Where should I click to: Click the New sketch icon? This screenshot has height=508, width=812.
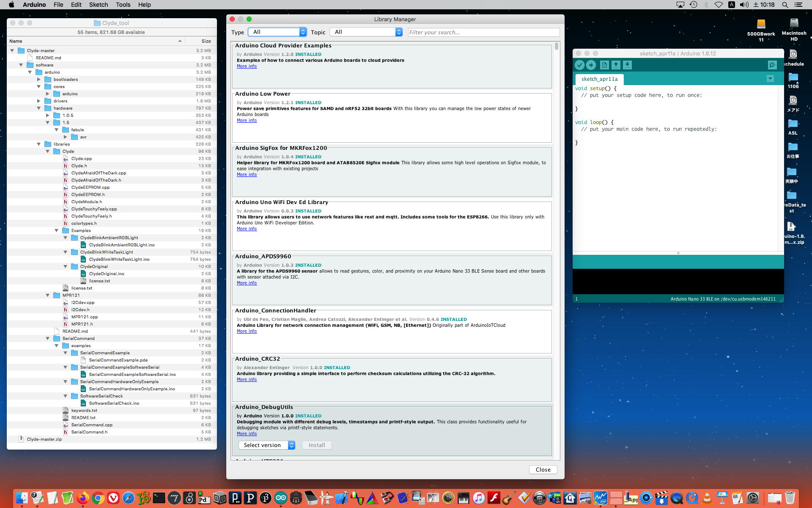coord(604,65)
